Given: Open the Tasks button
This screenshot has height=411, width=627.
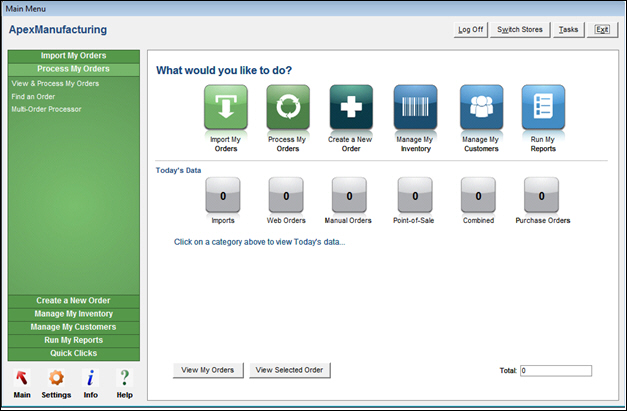Looking at the screenshot, I should (568, 30).
